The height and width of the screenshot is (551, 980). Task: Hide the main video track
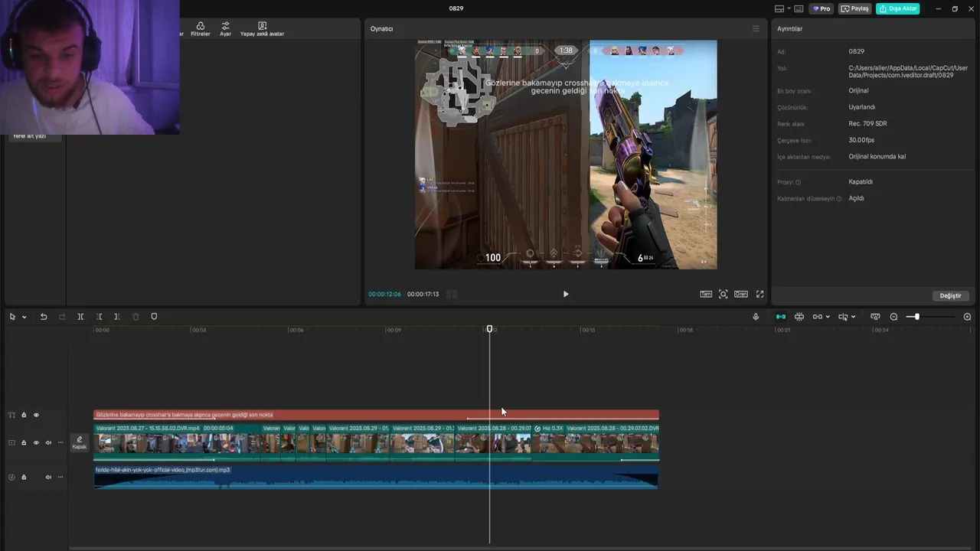pyautogui.click(x=36, y=442)
